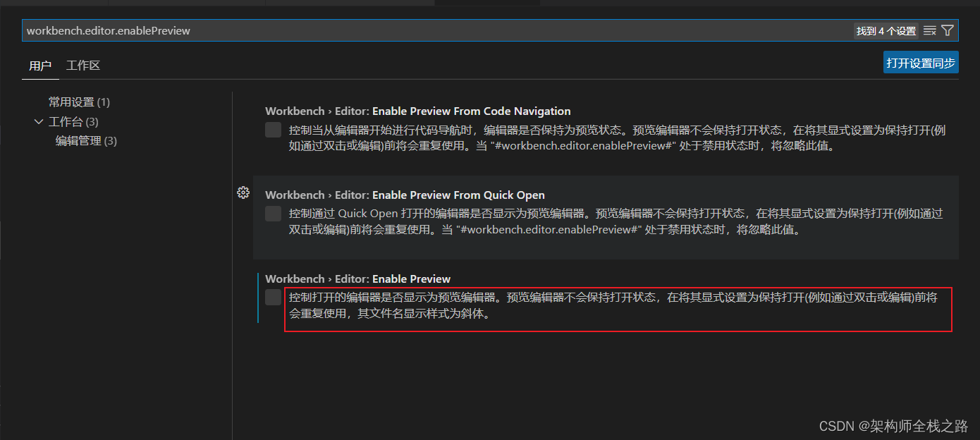Toggle Enable Preview From Quick Open checkbox
The image size is (980, 440).
(x=273, y=214)
